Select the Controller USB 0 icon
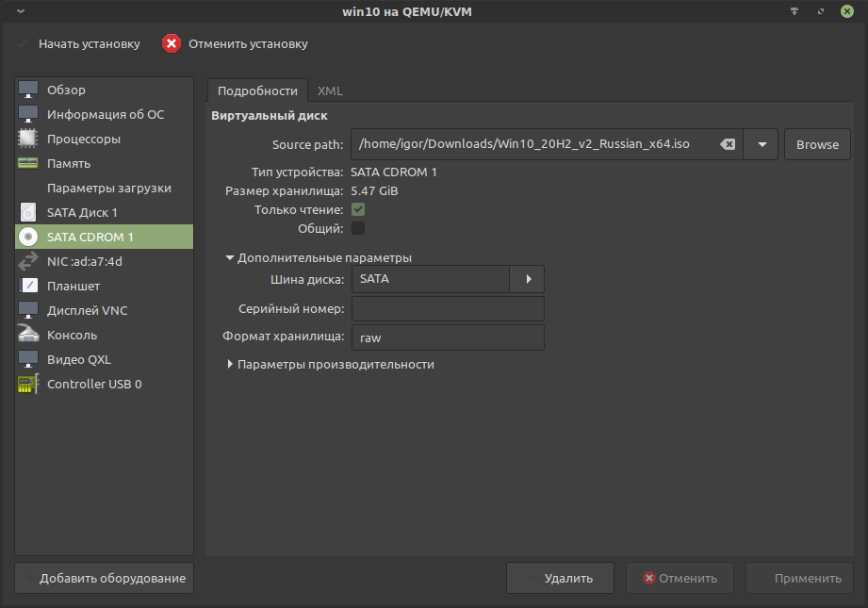 pyautogui.click(x=28, y=384)
